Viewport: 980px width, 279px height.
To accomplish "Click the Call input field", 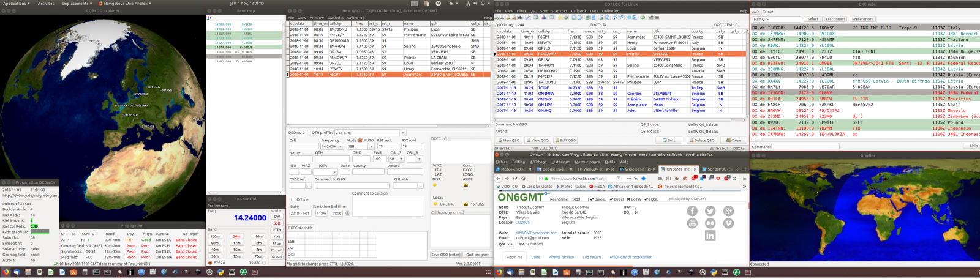I will [304, 147].
